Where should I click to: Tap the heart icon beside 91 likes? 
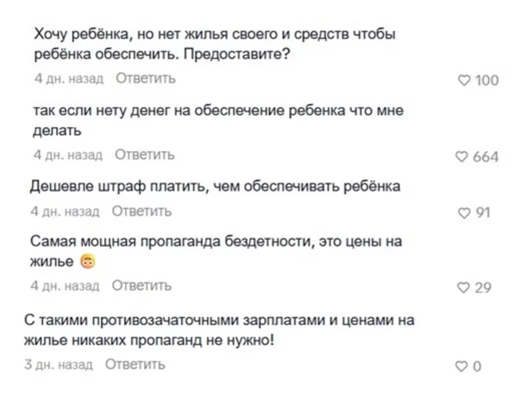(464, 212)
